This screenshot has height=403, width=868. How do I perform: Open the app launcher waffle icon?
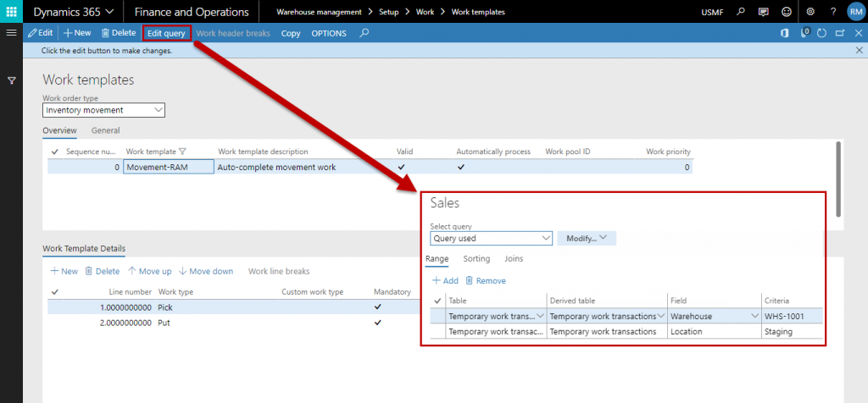[x=11, y=11]
